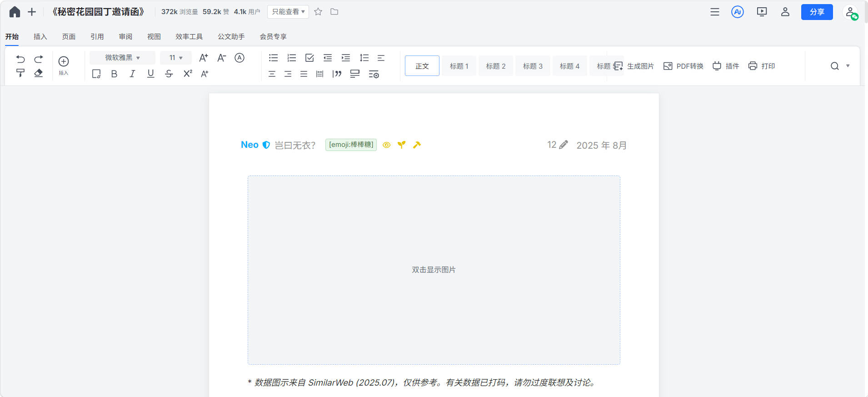Toggle underline formatting
This screenshot has width=868, height=397.
click(x=150, y=74)
